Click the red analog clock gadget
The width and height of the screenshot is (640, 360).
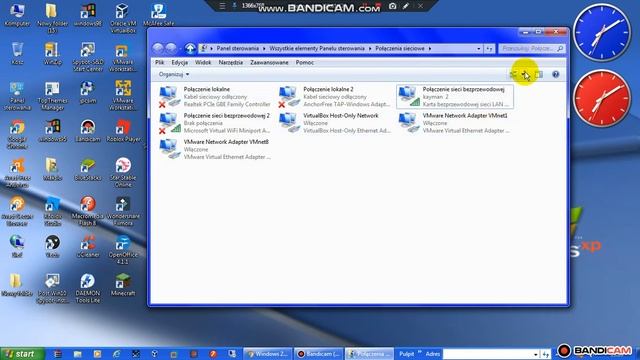(602, 98)
